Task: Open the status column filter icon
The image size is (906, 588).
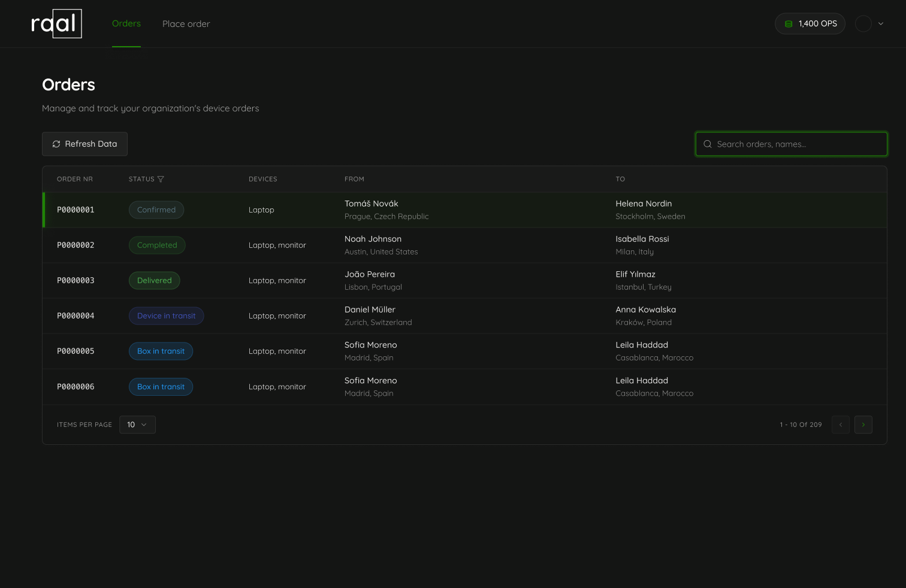Action: click(162, 178)
